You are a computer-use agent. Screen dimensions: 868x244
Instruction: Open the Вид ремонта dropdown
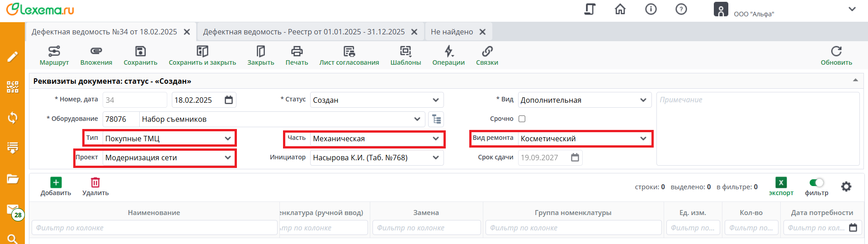coord(643,139)
